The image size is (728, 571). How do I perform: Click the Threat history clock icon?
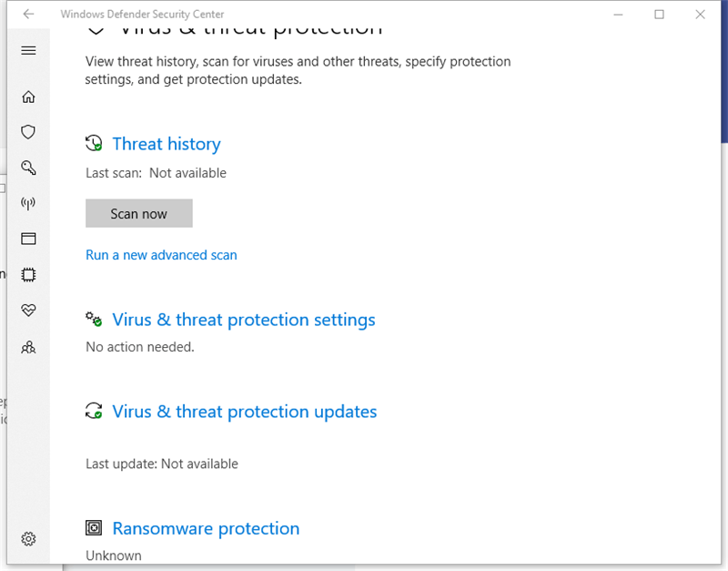tap(94, 143)
